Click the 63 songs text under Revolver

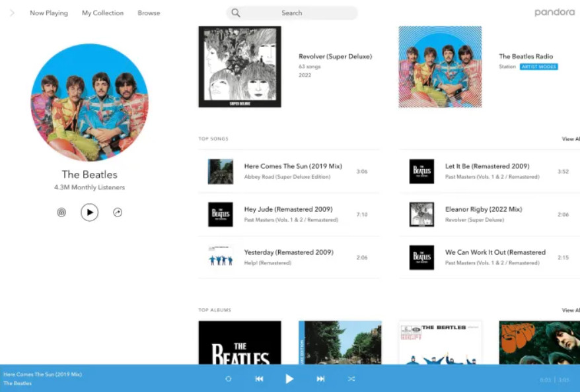click(x=310, y=67)
